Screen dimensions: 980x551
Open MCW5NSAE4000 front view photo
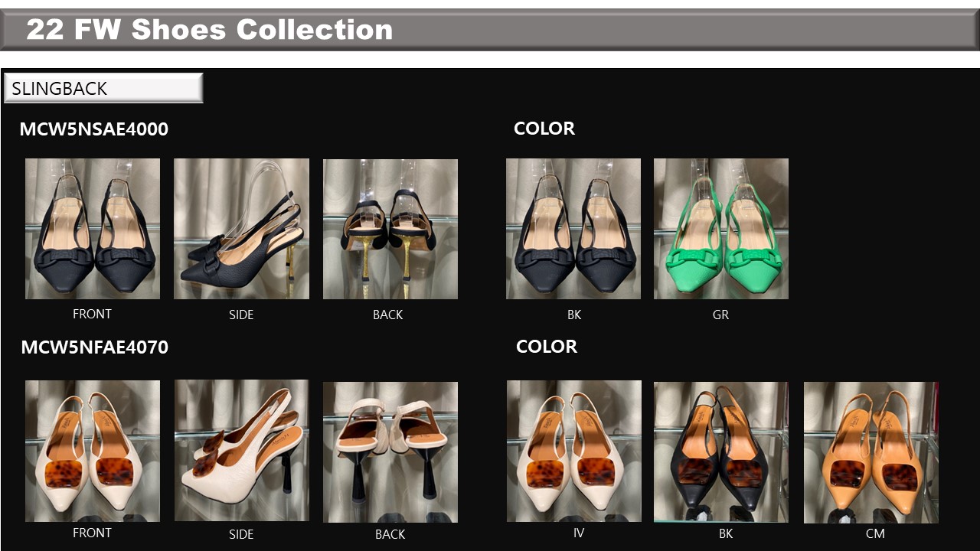93,229
